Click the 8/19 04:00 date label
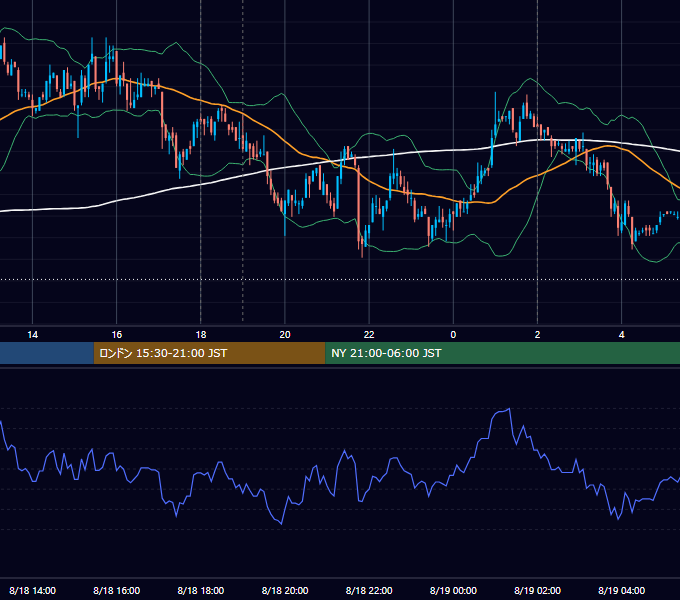Screen dimensions: 680x600 [621, 590]
